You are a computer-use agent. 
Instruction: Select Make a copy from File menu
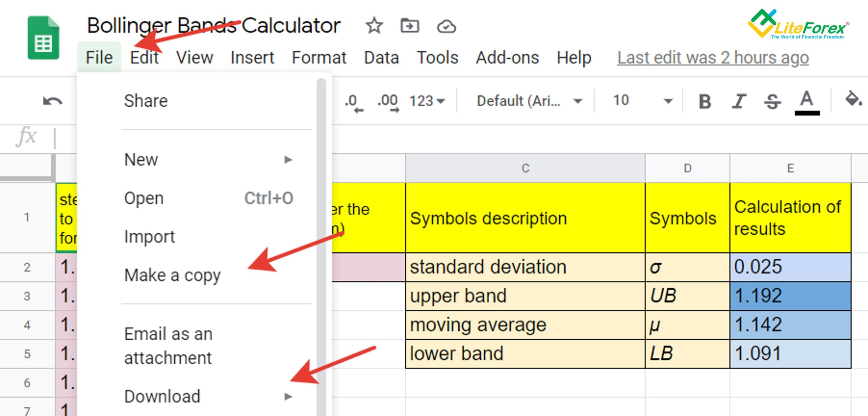tap(172, 275)
